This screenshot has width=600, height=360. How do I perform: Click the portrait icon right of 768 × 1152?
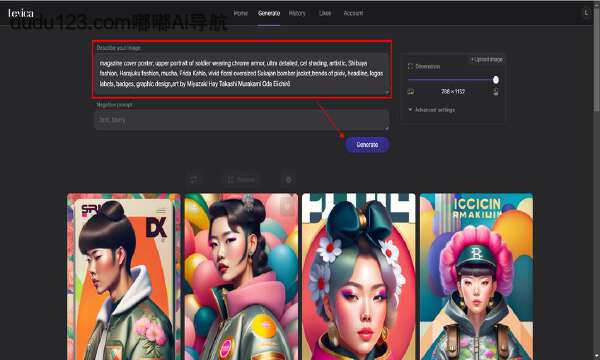496,91
